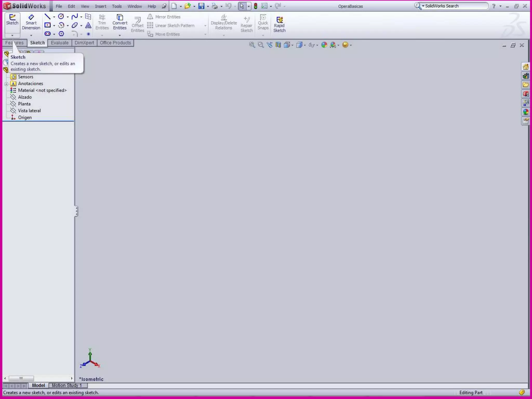
Task: Switch to the Evaluate tab
Action: (59, 43)
